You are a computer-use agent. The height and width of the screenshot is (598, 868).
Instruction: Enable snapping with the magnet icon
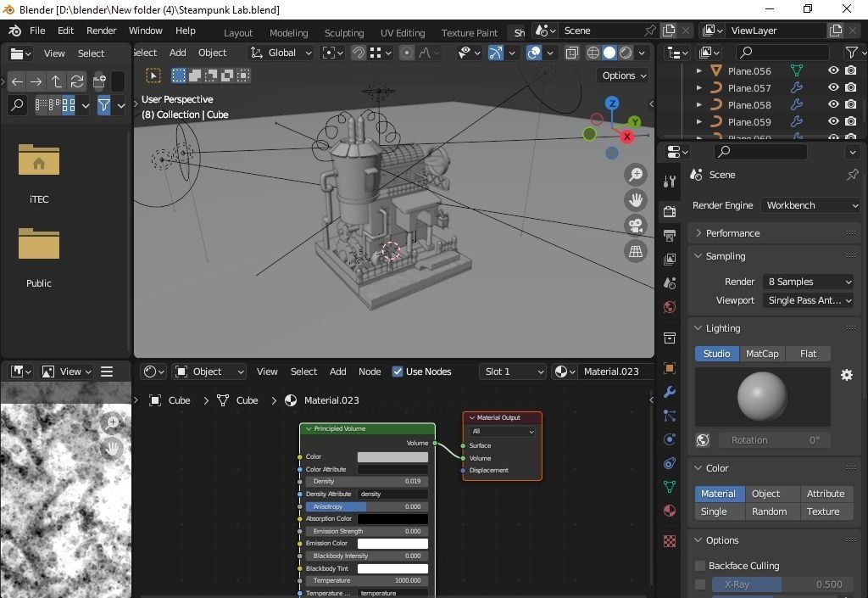coord(358,53)
